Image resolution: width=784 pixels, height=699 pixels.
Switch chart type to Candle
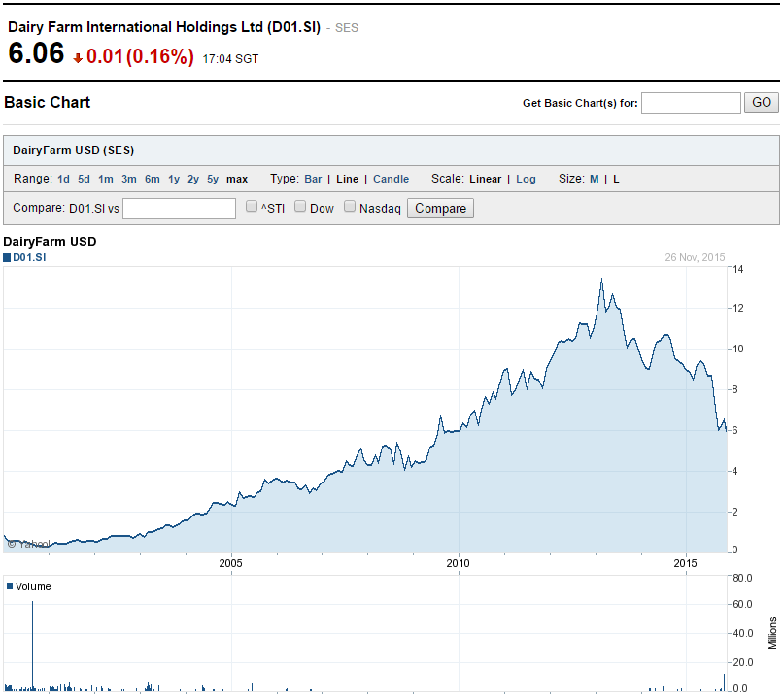tap(391, 179)
